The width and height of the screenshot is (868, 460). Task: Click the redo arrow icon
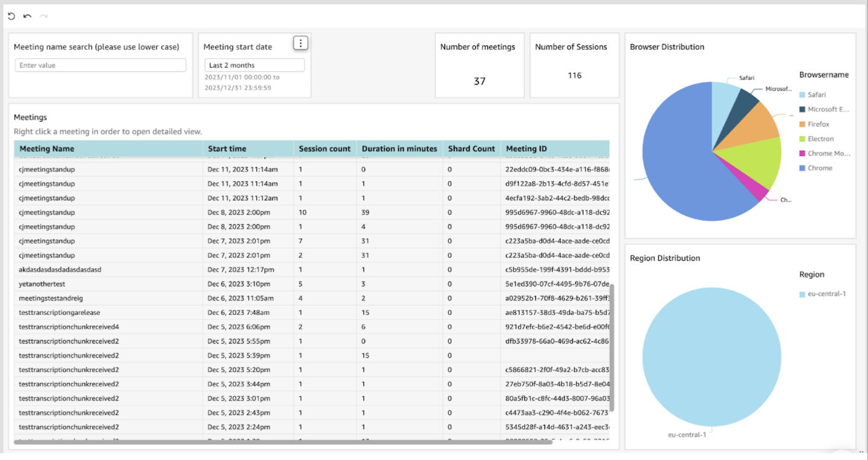click(44, 16)
